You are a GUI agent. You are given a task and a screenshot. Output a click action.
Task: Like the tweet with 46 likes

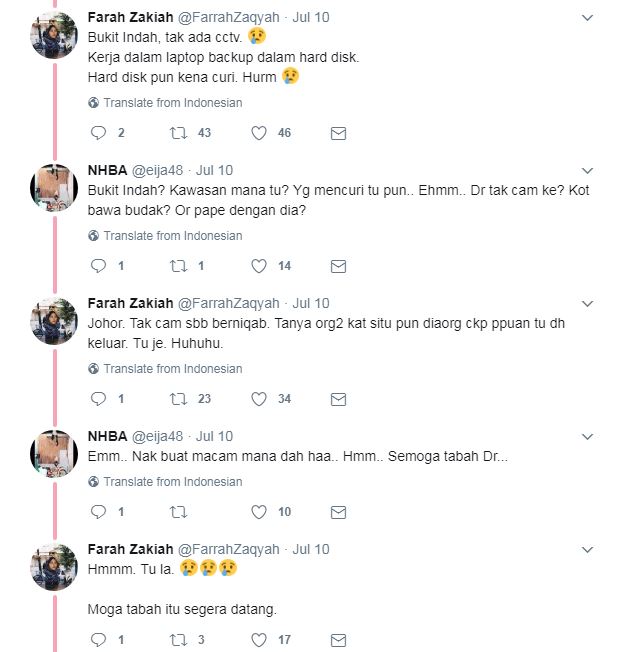tap(259, 133)
